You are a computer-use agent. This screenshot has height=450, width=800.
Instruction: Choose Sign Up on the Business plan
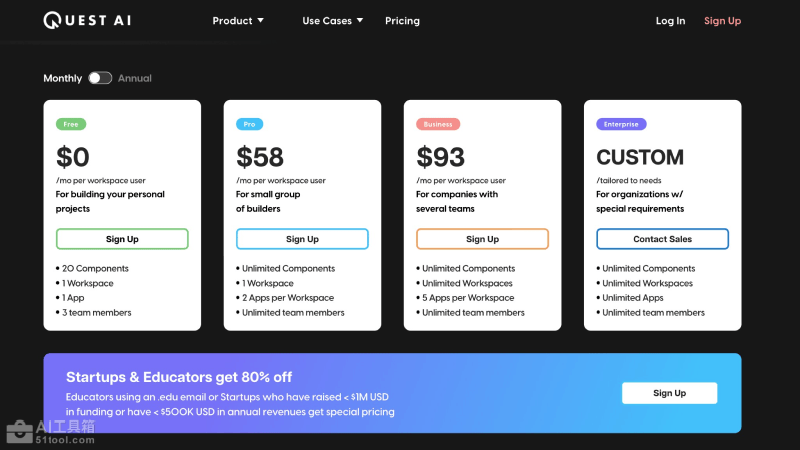click(x=482, y=239)
